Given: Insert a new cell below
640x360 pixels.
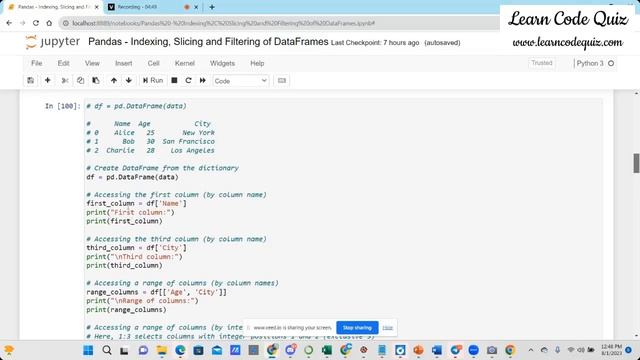Looking at the screenshot, I should pyautogui.click(x=47, y=80).
